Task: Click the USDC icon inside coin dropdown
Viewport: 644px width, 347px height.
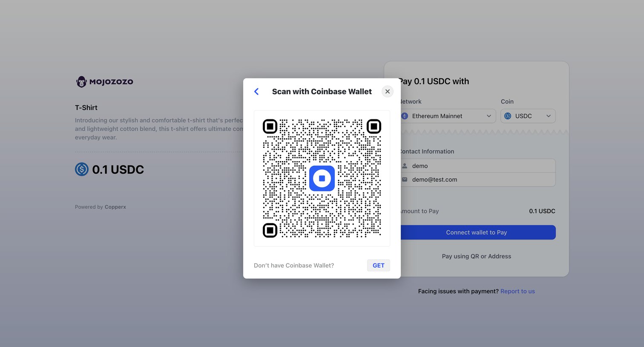Action: [x=508, y=116]
